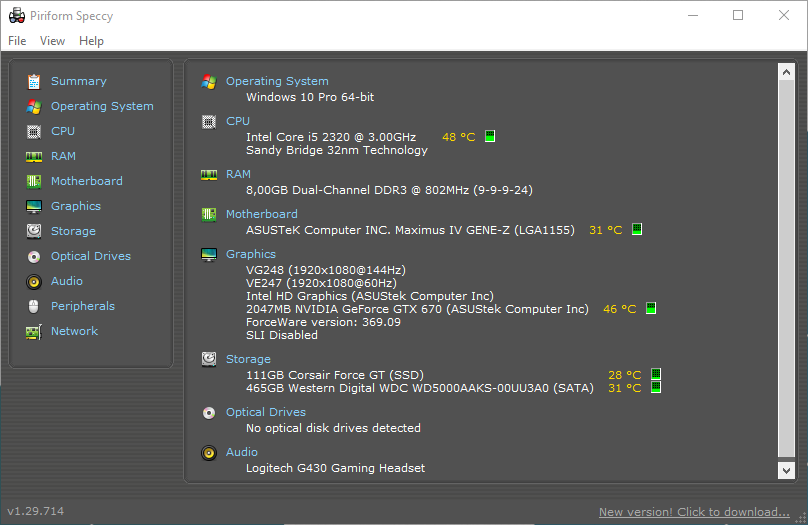The height and width of the screenshot is (525, 808).
Task: Click the Windows 10 Pro 64-bit text
Action: pos(310,97)
